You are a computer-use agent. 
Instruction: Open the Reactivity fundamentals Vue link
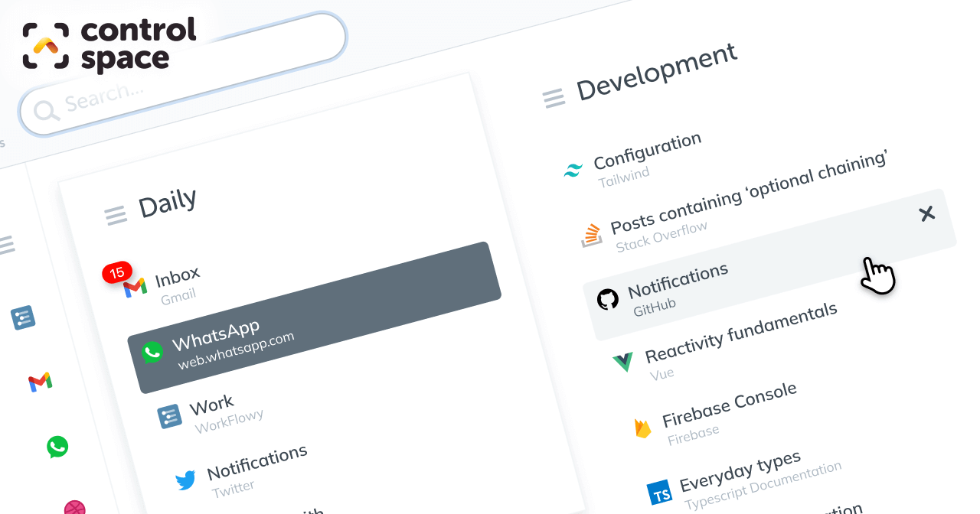[740, 333]
